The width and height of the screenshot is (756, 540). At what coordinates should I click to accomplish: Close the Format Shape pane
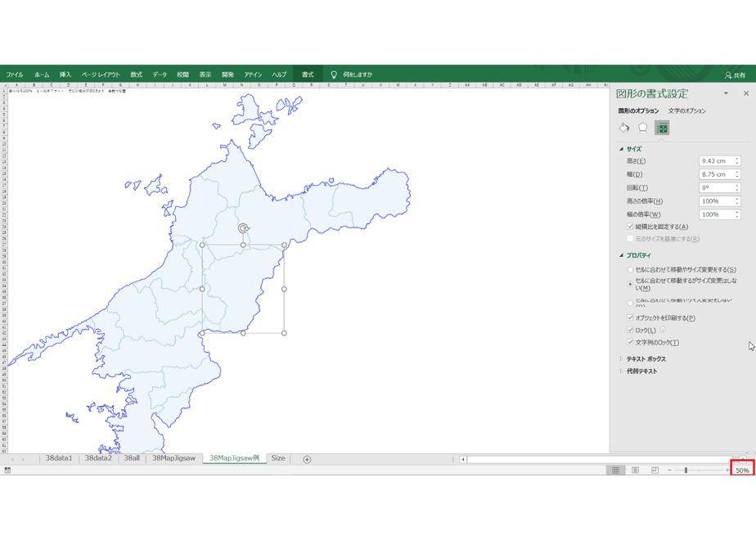click(x=746, y=93)
